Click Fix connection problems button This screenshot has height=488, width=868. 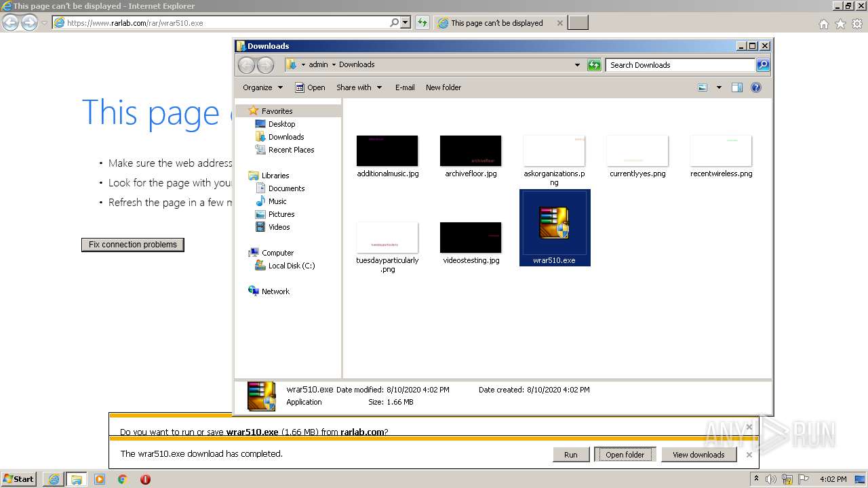pos(133,245)
